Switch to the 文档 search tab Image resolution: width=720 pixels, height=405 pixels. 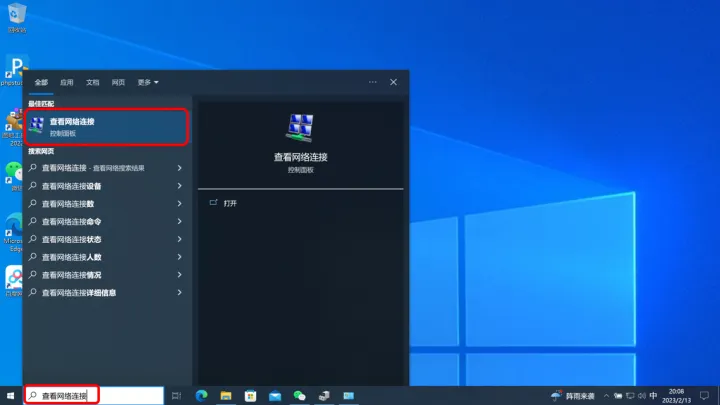pos(93,82)
